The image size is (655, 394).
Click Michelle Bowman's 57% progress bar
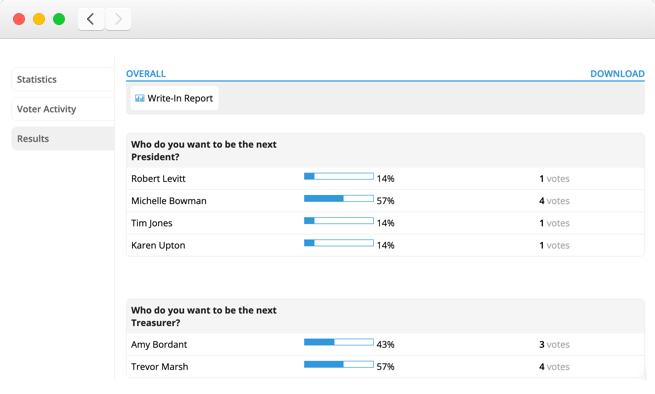(x=339, y=198)
